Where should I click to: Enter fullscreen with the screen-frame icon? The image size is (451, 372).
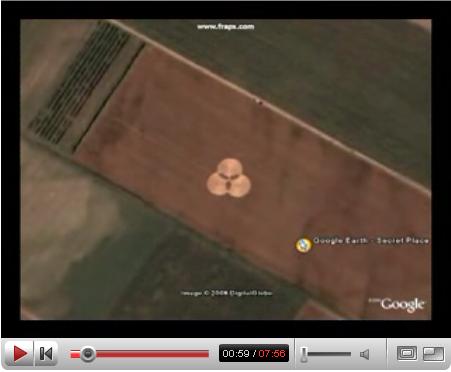(407, 353)
